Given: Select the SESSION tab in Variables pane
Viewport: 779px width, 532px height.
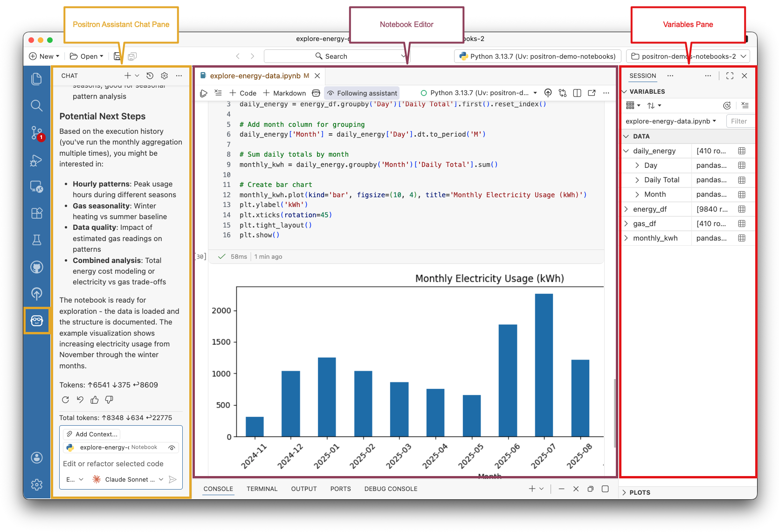Looking at the screenshot, I should (642, 76).
